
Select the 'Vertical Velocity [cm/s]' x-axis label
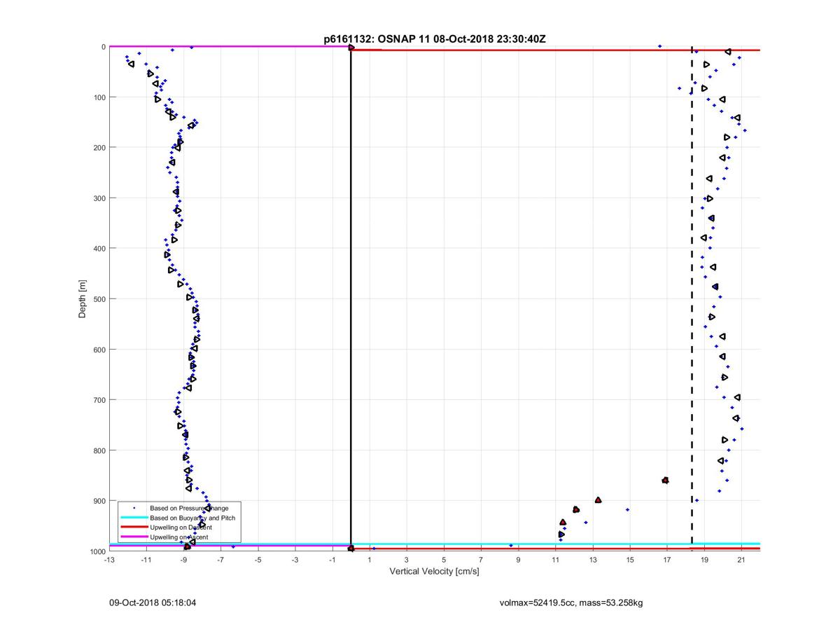click(x=434, y=572)
